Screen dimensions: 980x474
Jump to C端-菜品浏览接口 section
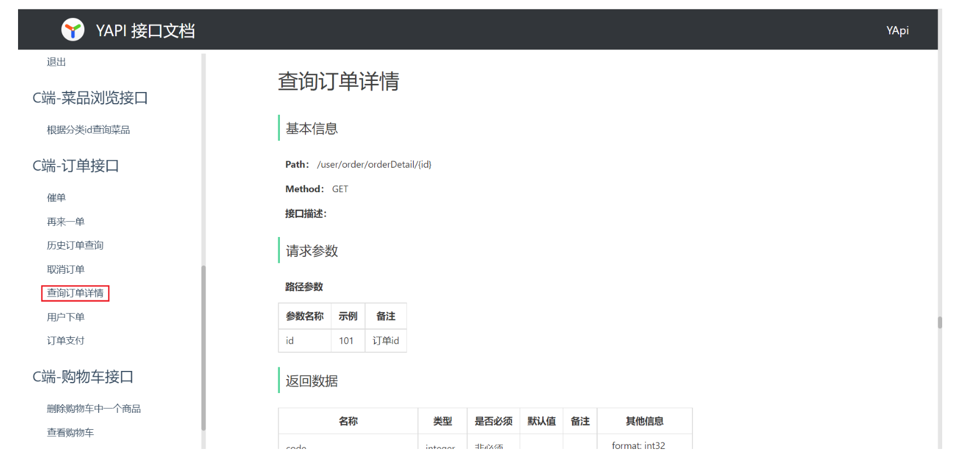point(90,98)
